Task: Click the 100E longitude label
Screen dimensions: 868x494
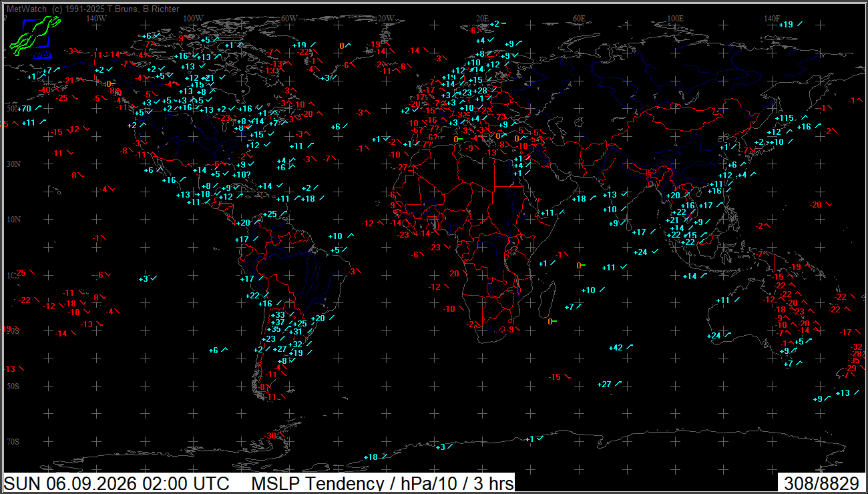Action: click(x=676, y=18)
